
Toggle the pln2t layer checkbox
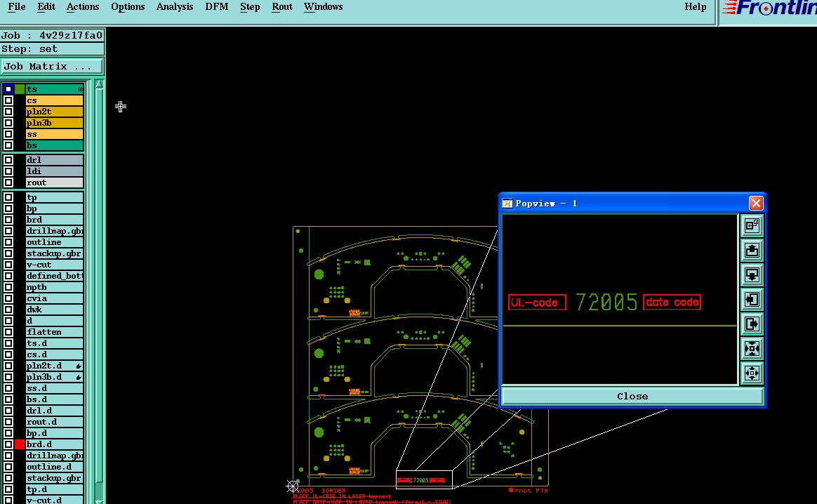(8, 112)
